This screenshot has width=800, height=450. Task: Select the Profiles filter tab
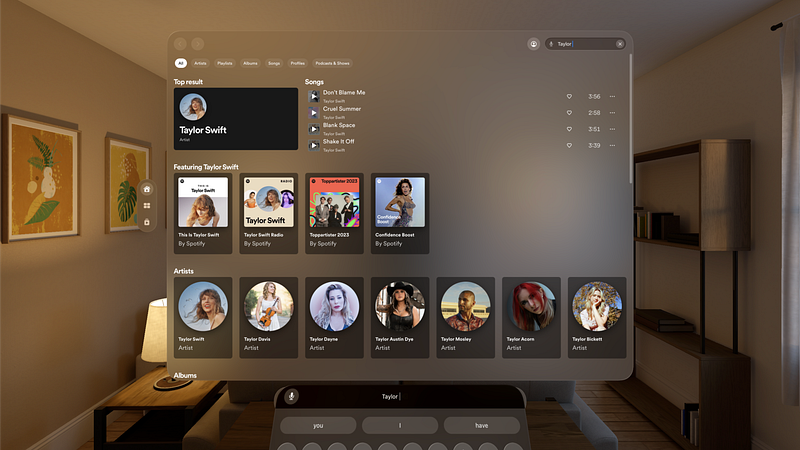tap(298, 63)
